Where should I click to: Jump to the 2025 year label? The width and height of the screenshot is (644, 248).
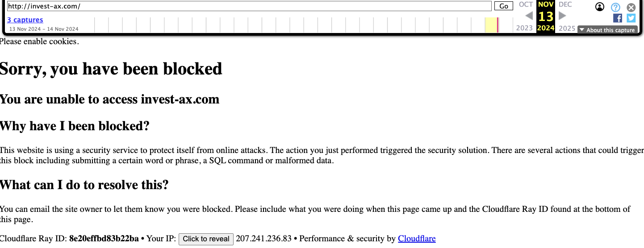tap(567, 28)
